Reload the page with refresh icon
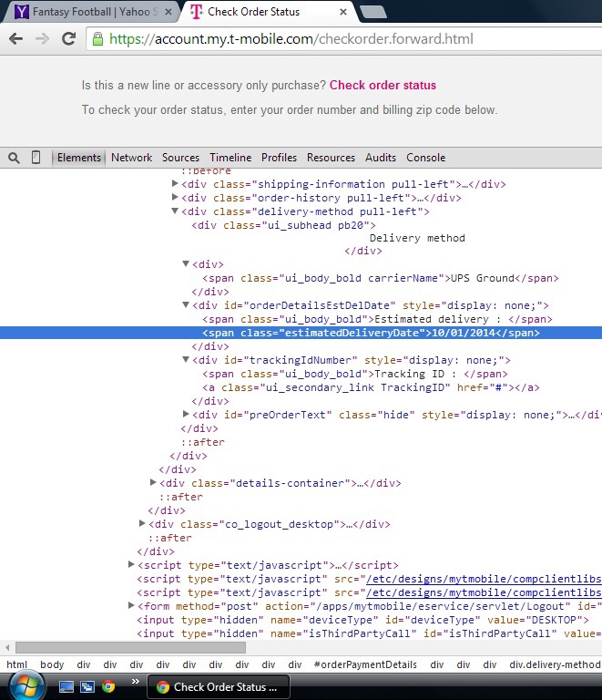This screenshot has width=602, height=700. tap(68, 39)
